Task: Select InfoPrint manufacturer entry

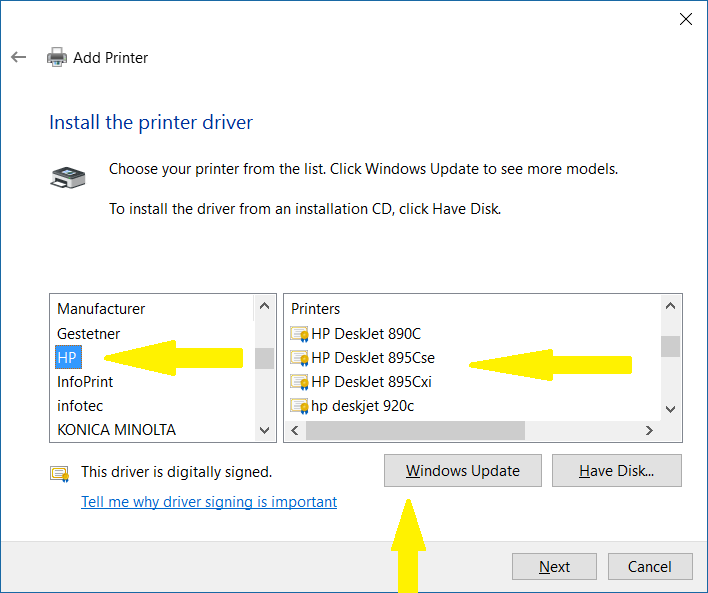Action: tap(85, 382)
